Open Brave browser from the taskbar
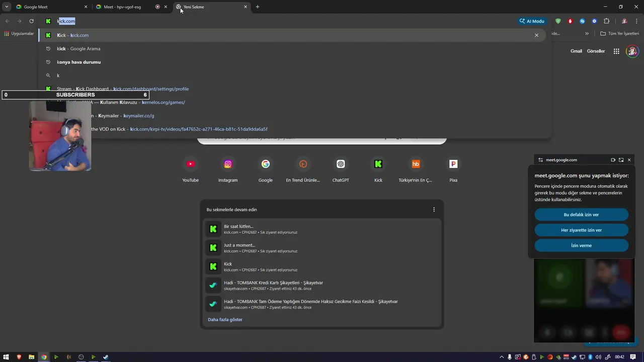This screenshot has height=362, width=644. (19, 357)
